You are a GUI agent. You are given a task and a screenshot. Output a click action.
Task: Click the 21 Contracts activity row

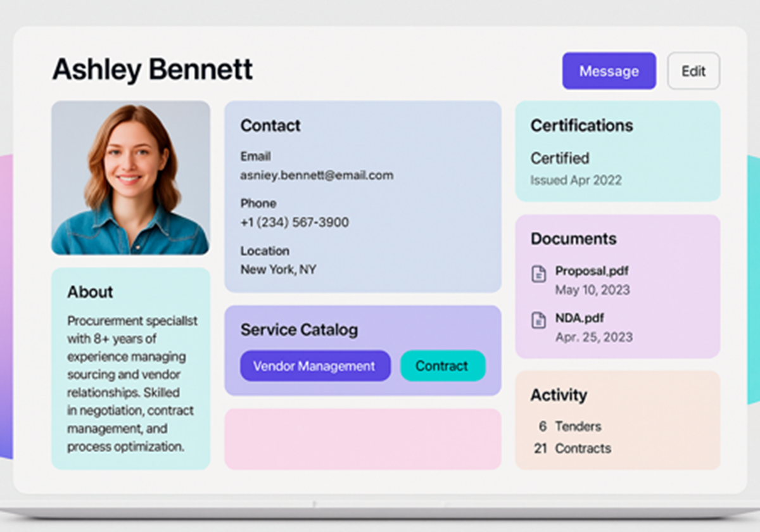(573, 448)
